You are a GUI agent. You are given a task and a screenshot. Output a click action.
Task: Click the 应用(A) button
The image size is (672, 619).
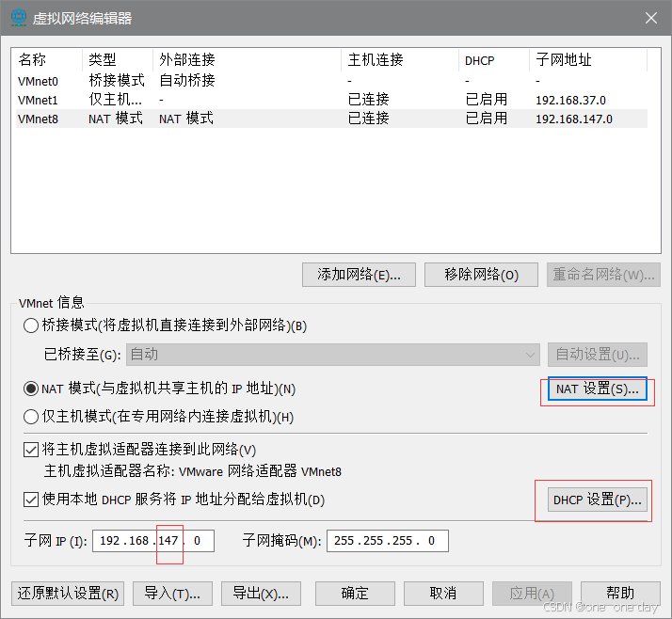point(532,594)
